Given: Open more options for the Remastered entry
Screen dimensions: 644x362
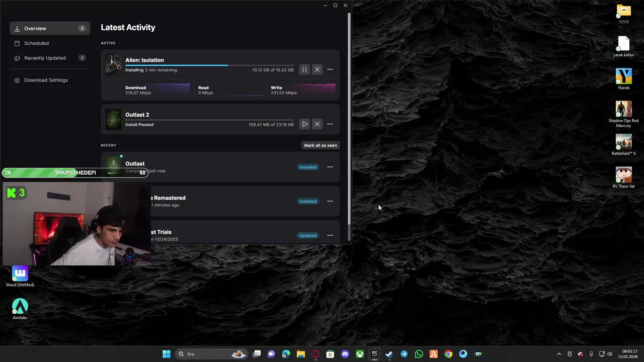Looking at the screenshot, I should [x=330, y=201].
